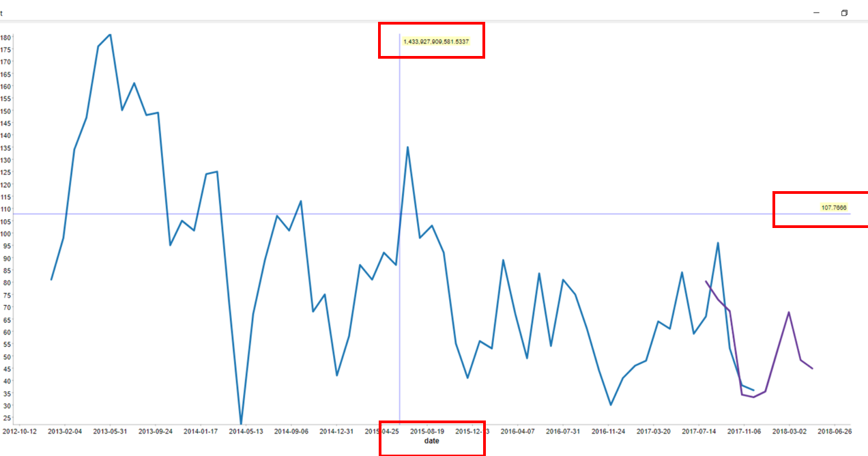Click the 2013-05-31 x-axis tick label
Screen dimensions: 868x456
(x=110, y=431)
